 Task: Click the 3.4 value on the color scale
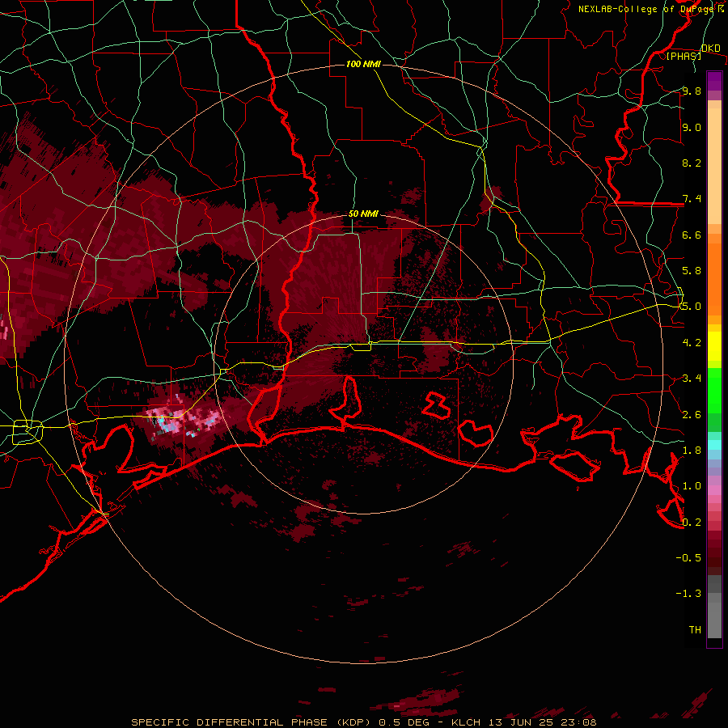tap(692, 379)
